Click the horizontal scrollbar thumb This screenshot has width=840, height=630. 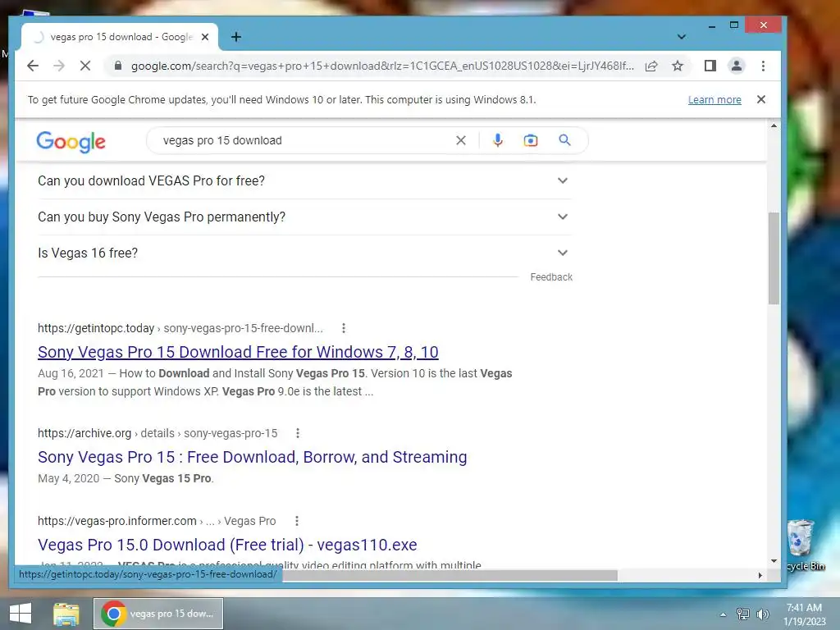(450, 575)
